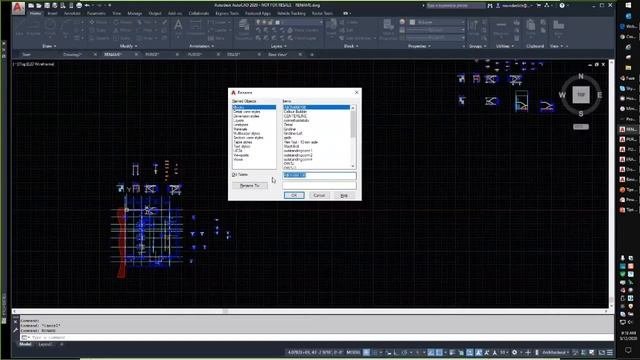Switch to the Insert ribbon tab

click(52, 13)
